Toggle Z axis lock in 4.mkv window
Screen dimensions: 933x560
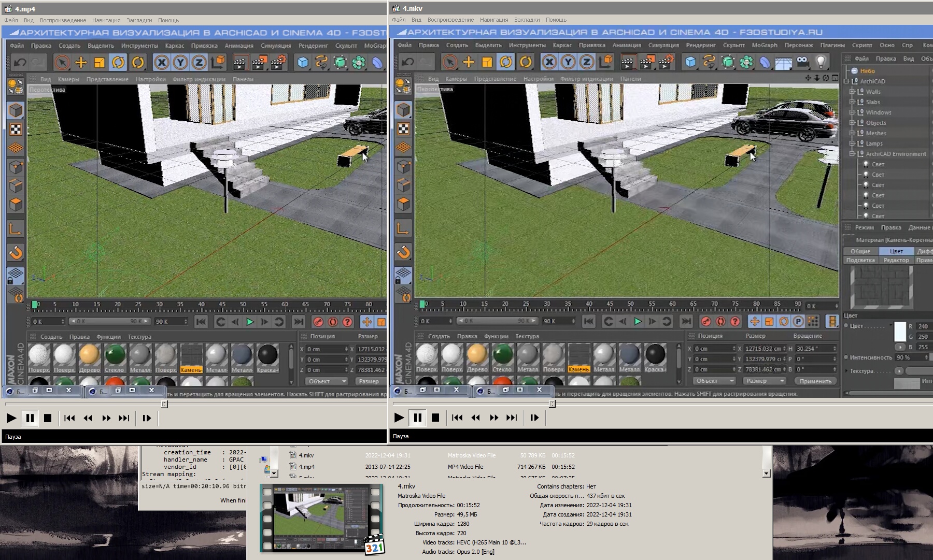click(587, 62)
